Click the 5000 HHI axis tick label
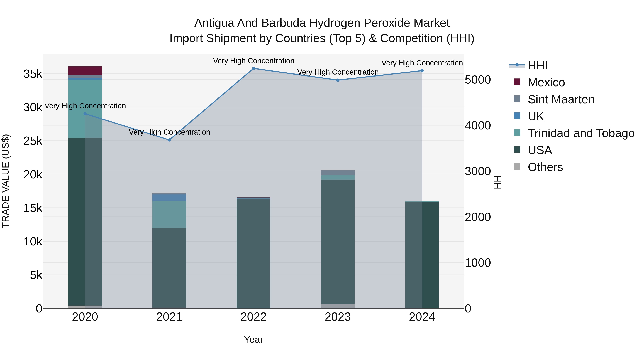The height and width of the screenshot is (362, 644). [x=478, y=80]
